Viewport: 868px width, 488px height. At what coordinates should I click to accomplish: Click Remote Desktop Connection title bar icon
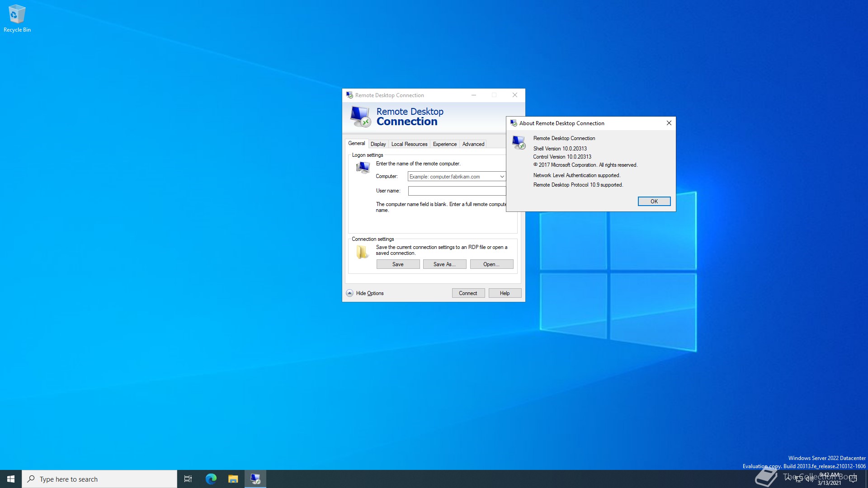[x=349, y=95]
